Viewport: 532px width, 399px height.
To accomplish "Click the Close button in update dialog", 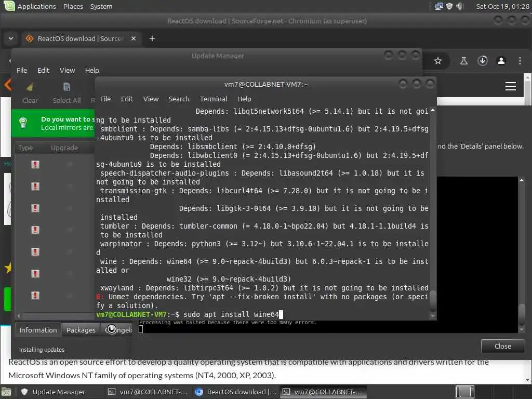I will click(503, 346).
